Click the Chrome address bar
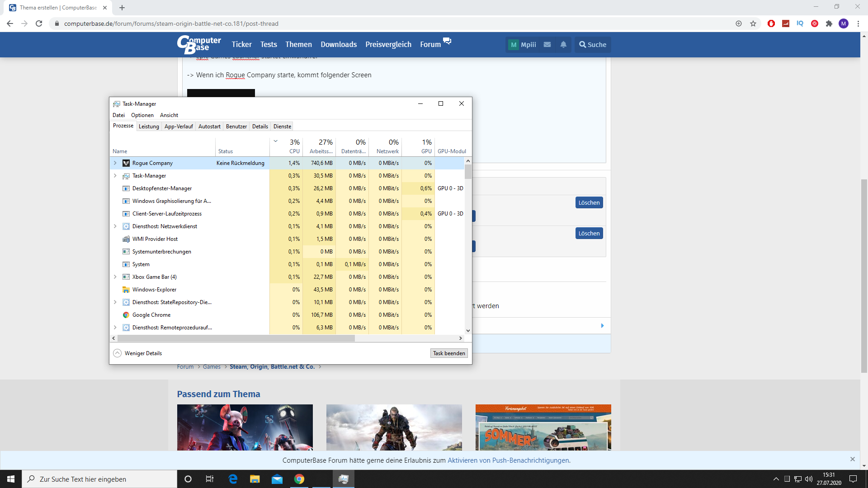Image resolution: width=868 pixels, height=488 pixels. pos(393,23)
